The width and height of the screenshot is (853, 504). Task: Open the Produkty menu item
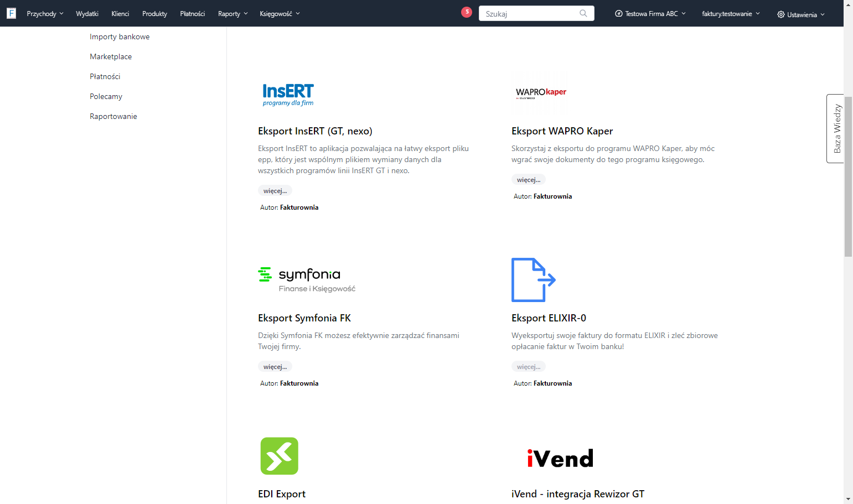point(154,14)
